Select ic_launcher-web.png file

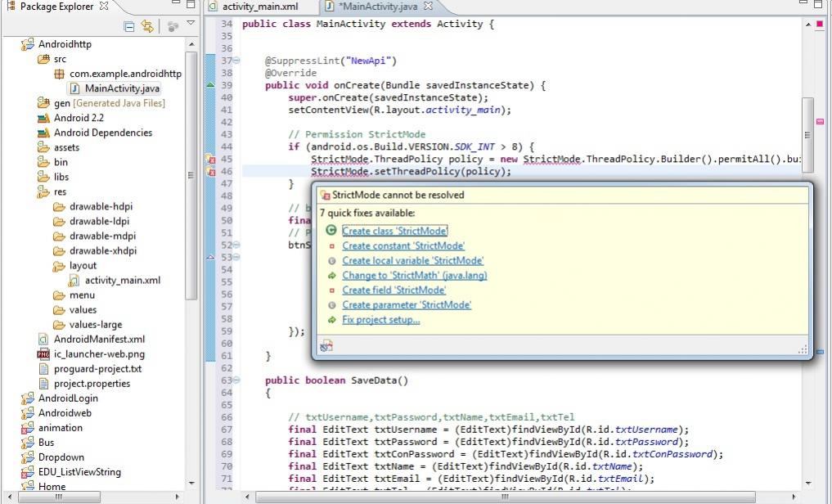click(99, 353)
